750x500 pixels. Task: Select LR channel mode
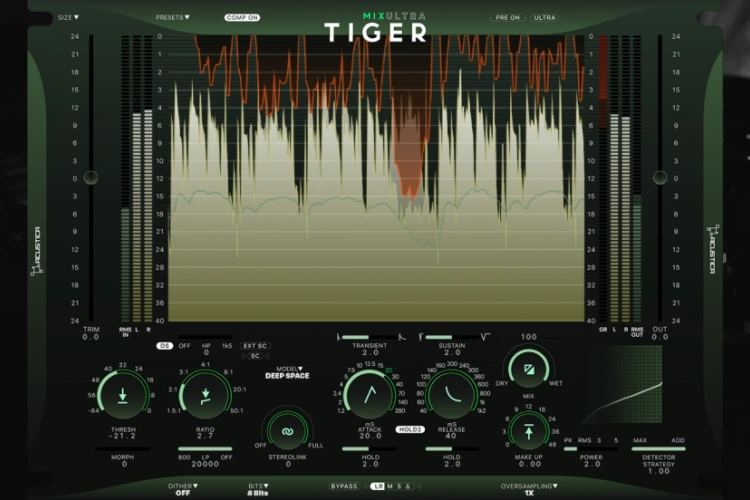tap(378, 486)
